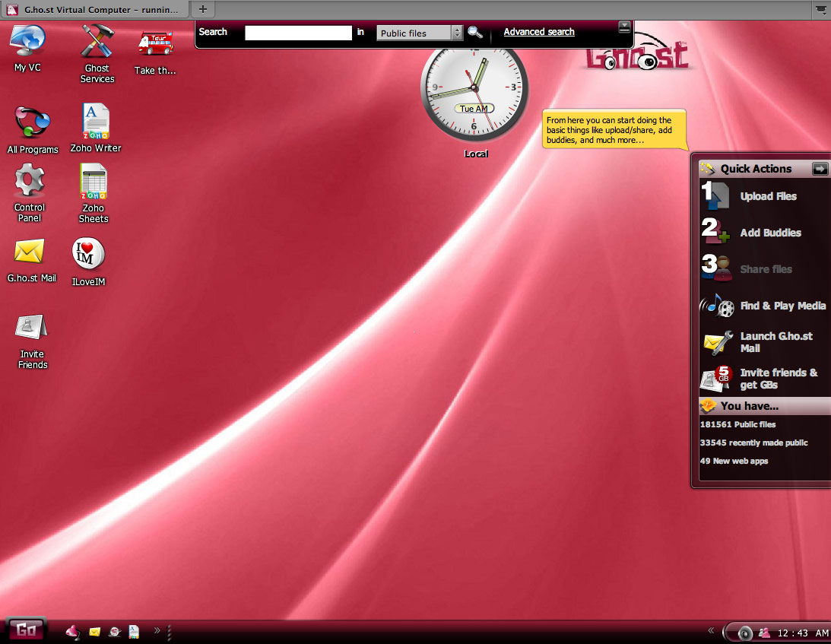
Task: Click the desk lamp icon in taskbar
Action: (72, 632)
